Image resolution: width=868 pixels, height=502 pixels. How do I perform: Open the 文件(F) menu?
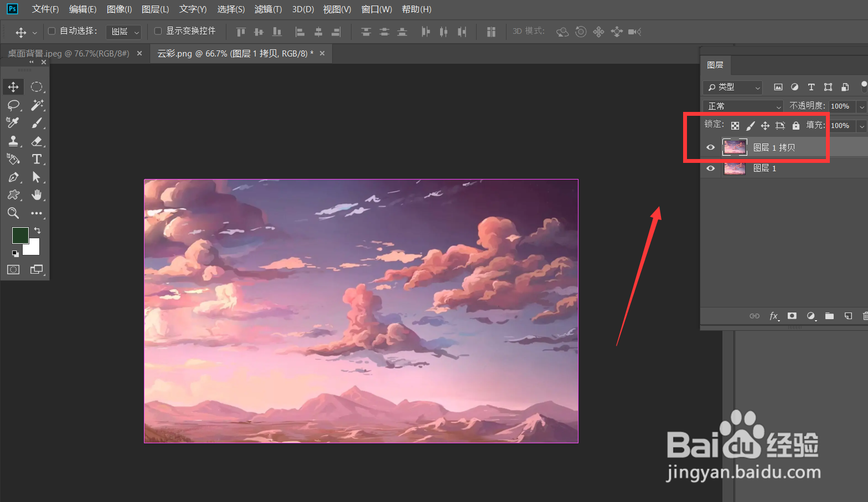point(45,9)
